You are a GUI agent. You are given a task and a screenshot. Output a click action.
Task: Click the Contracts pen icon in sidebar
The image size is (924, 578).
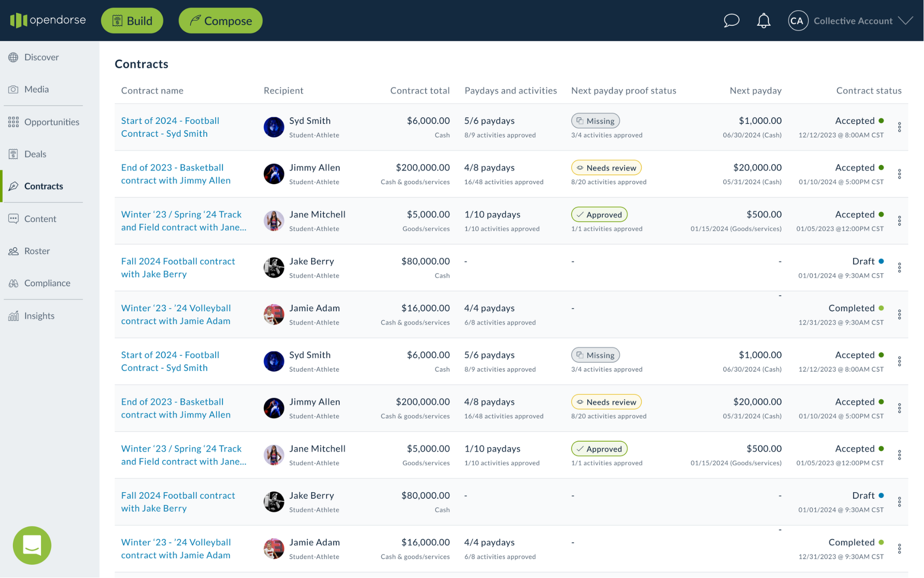(13, 186)
